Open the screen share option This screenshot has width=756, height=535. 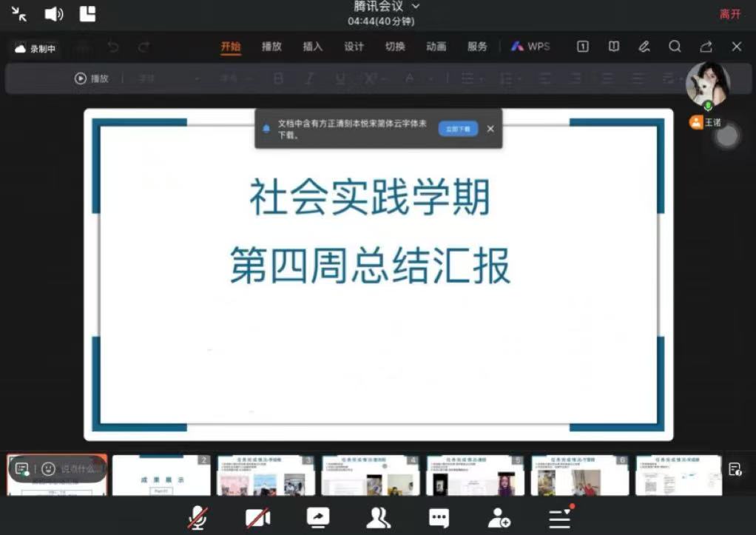318,518
